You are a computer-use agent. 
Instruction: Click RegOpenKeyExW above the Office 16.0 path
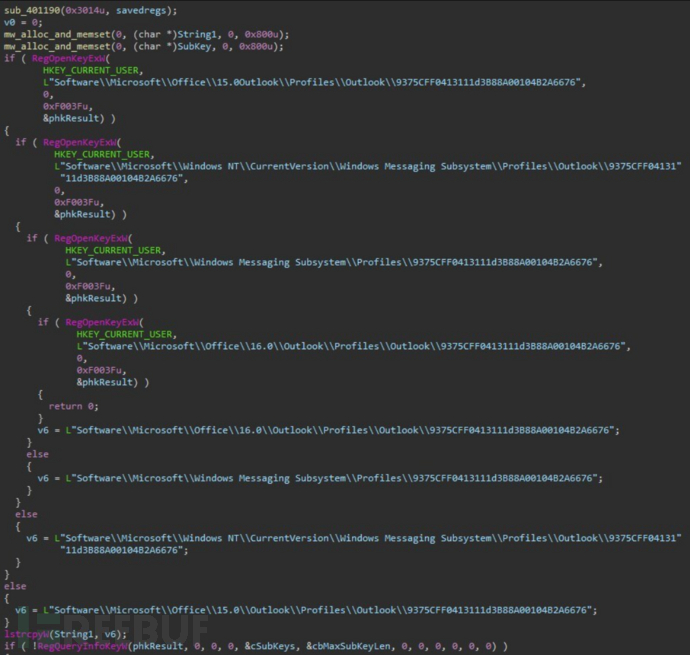coord(102,322)
